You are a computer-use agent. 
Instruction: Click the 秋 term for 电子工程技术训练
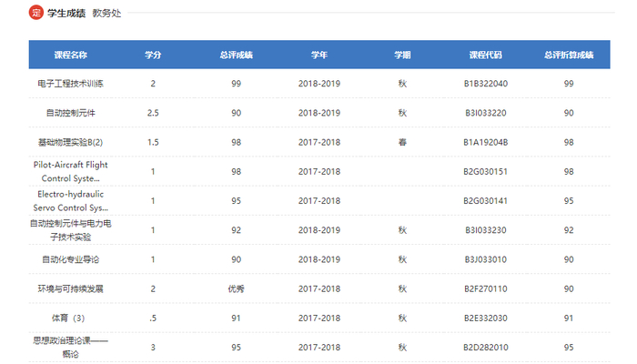pyautogui.click(x=402, y=84)
